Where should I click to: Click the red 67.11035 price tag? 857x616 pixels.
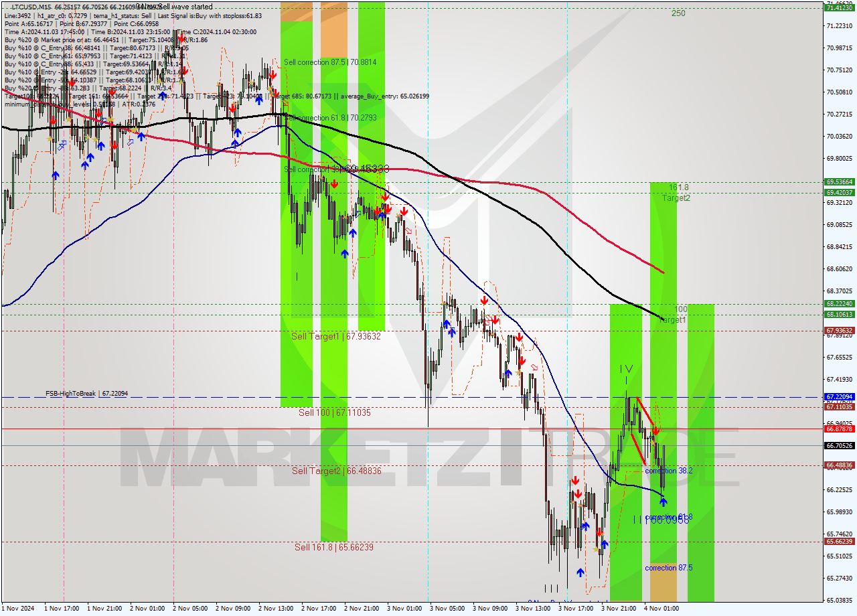point(840,406)
